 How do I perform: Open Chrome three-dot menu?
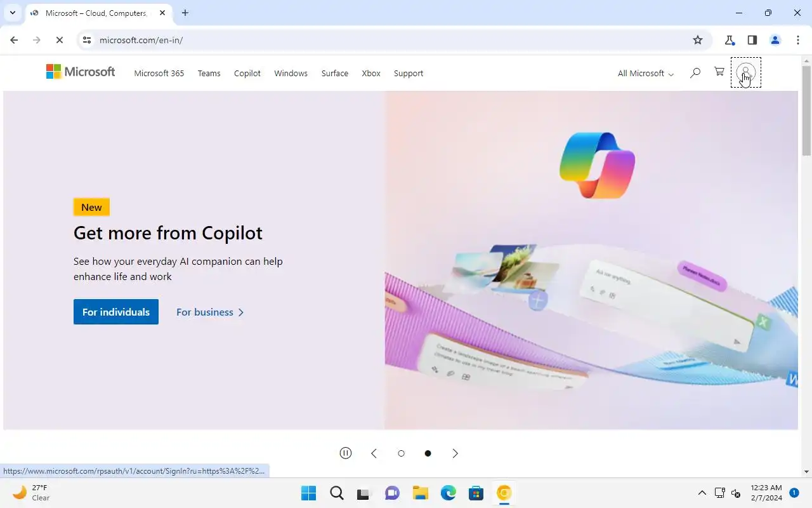[798, 40]
